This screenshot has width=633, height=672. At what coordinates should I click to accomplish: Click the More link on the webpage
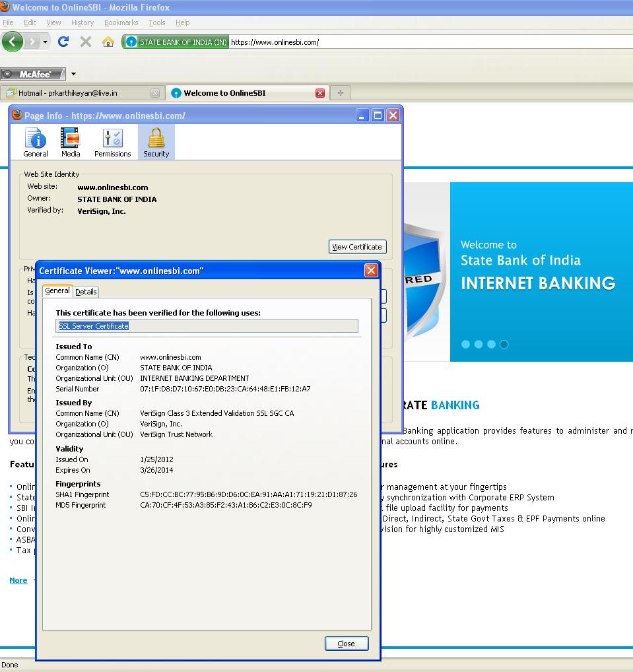point(18,580)
